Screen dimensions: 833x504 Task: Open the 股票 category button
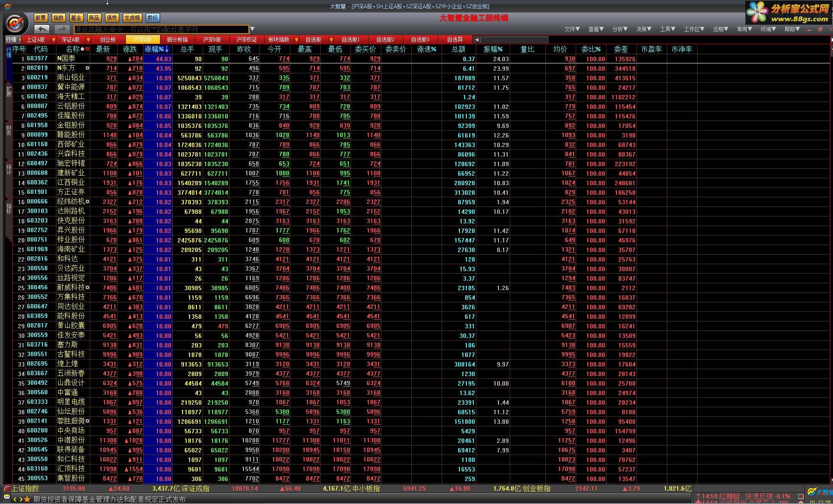(x=41, y=18)
